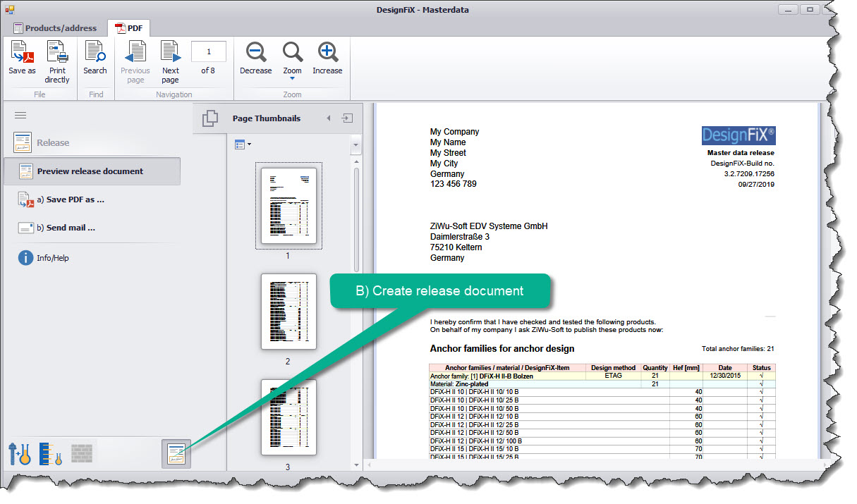Viewport: 857px width, 504px height.
Task: Click the application icon in title bar
Action: [x=10, y=9]
